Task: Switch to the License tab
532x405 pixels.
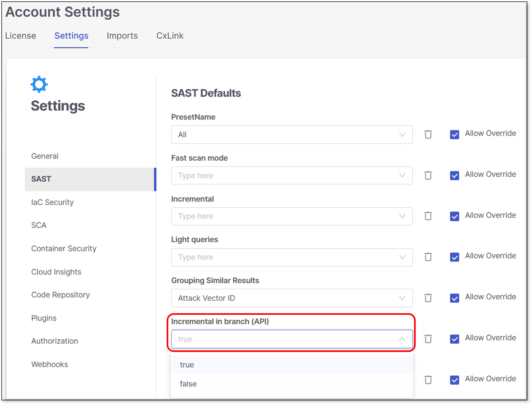Action: (x=20, y=36)
